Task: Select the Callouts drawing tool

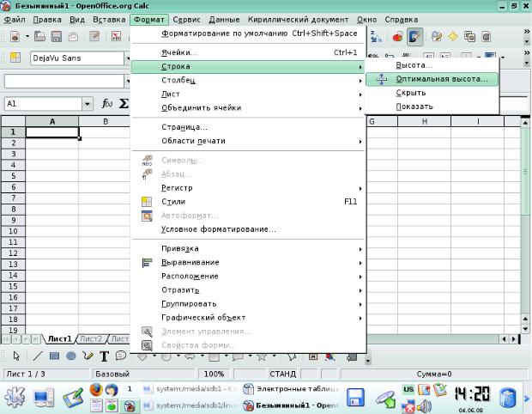Action: pos(121,356)
